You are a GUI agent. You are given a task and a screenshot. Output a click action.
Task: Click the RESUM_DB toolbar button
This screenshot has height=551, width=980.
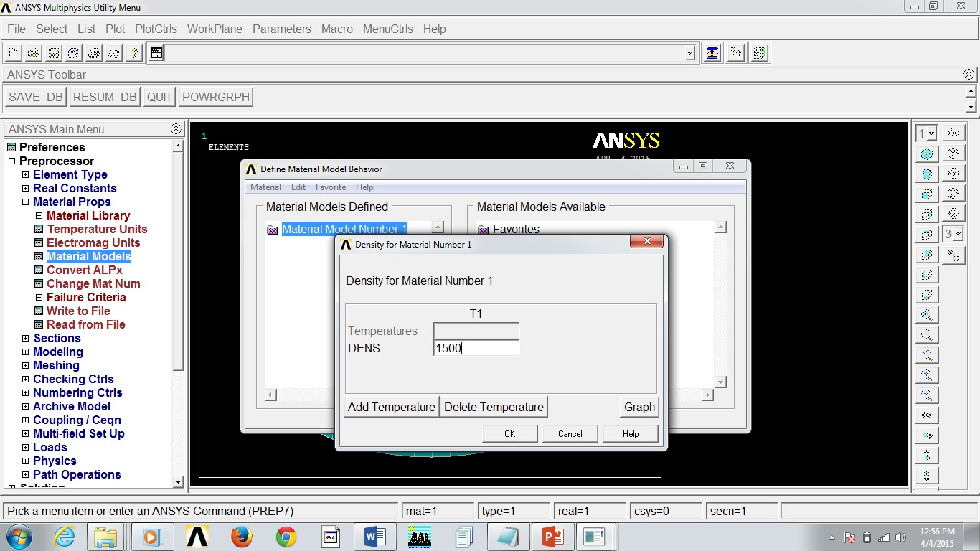105,97
